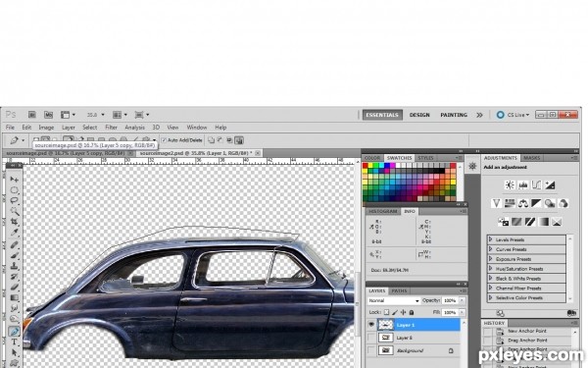Select the Elliptical Marquee tool
Image resolution: width=588 pixels, height=368 pixels.
pos(15,190)
